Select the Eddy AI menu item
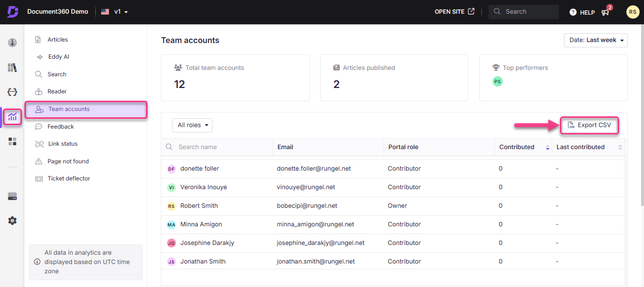This screenshot has height=287, width=644. tap(57, 56)
